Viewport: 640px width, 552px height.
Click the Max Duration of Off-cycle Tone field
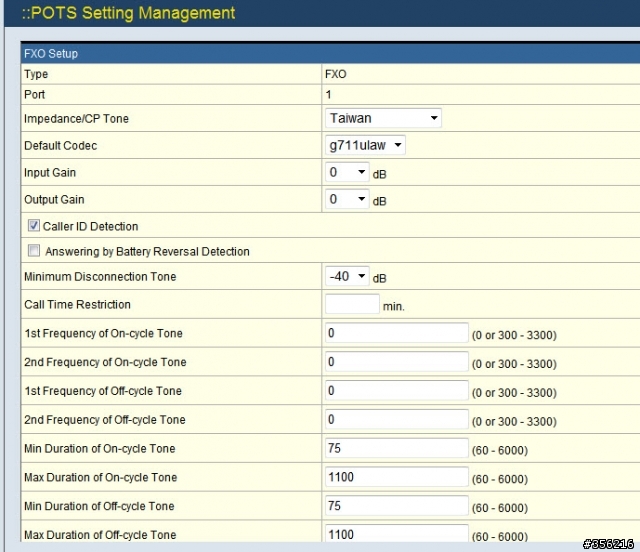397,533
